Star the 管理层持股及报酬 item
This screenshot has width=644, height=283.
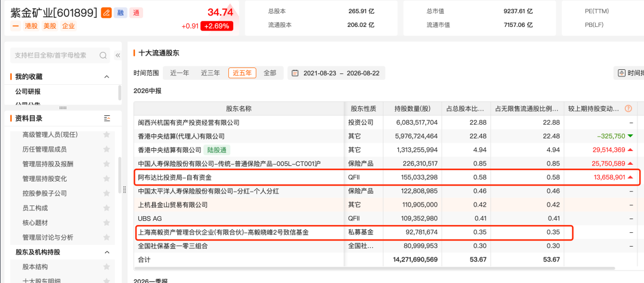coord(106,164)
